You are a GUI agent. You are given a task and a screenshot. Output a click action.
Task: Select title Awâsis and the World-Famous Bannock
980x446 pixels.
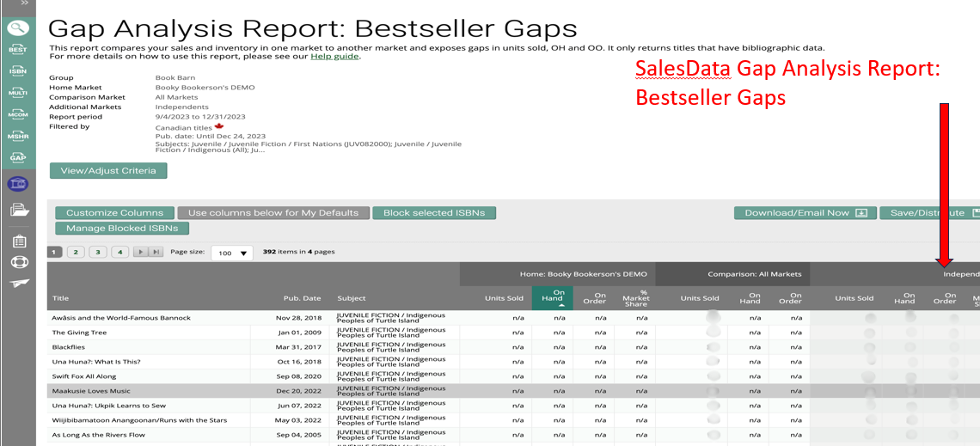pyautogui.click(x=121, y=318)
